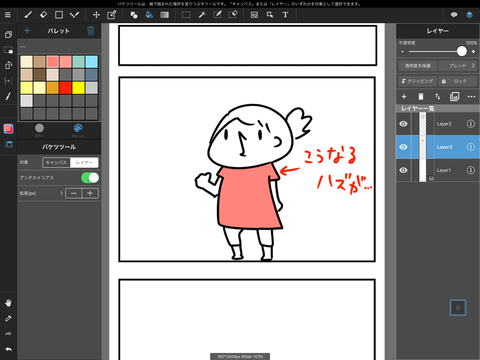Open Layer2 info settings
This screenshot has height=360, width=480.
(471, 124)
